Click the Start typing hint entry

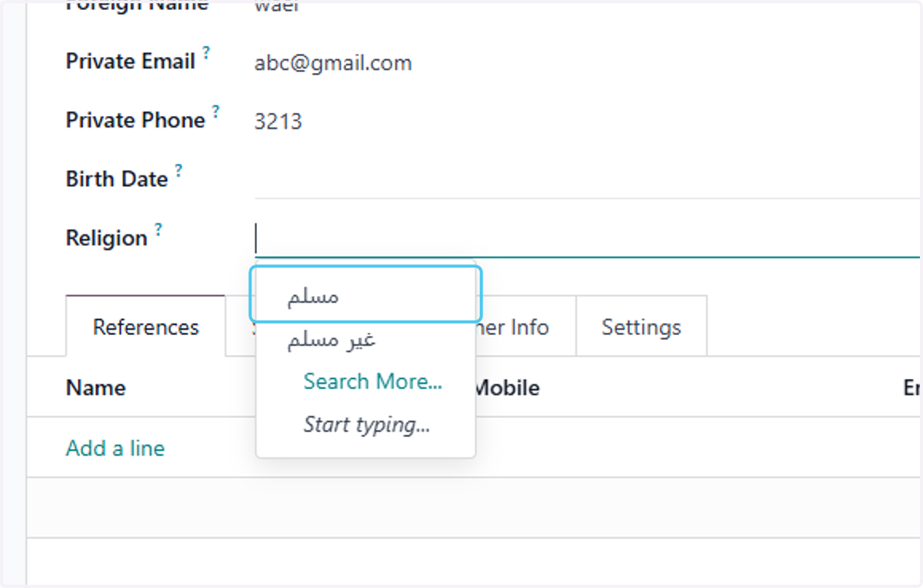367,424
